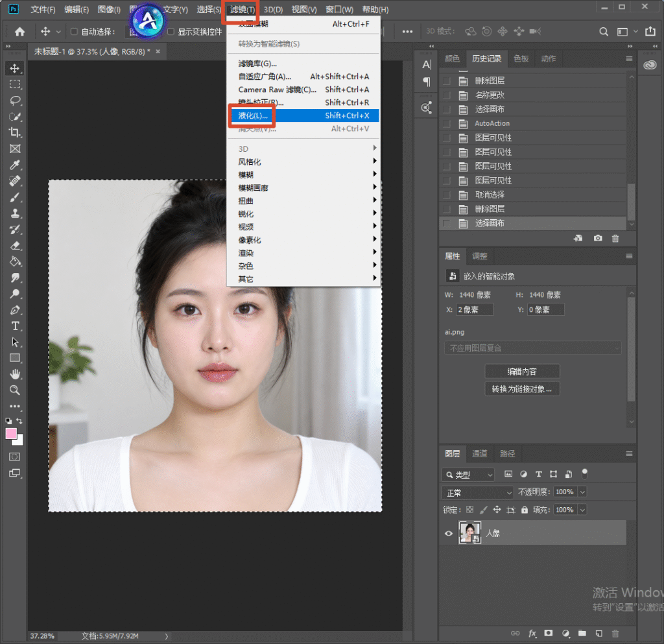The image size is (664, 644).
Task: Enable the 显示变换控件 checkbox
Action: [171, 31]
